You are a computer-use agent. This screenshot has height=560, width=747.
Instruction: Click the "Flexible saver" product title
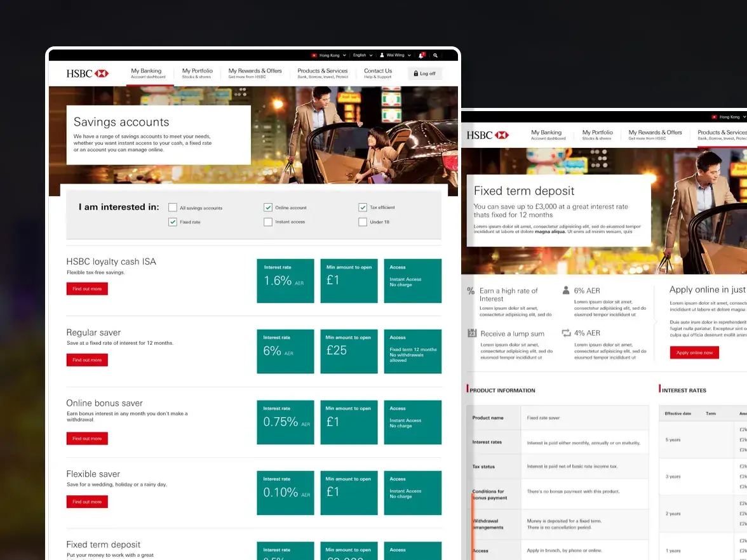tap(93, 474)
